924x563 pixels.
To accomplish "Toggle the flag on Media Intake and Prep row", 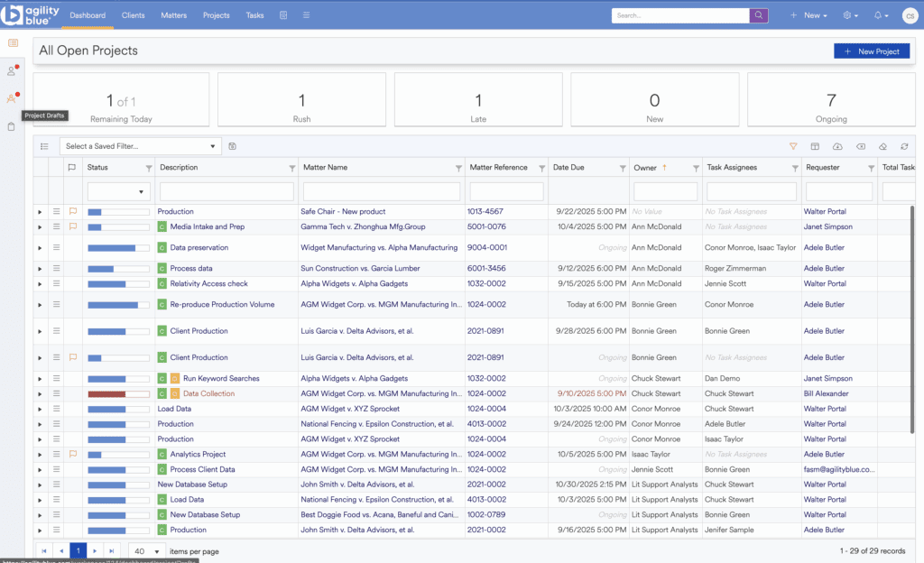I will tap(73, 227).
